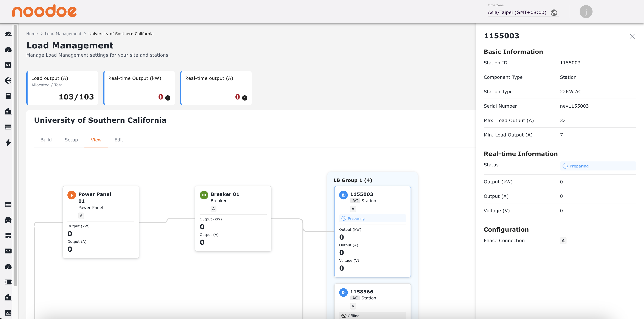Click the 22KW AC station type value
Viewport: 644px width, 319px height.
(571, 92)
